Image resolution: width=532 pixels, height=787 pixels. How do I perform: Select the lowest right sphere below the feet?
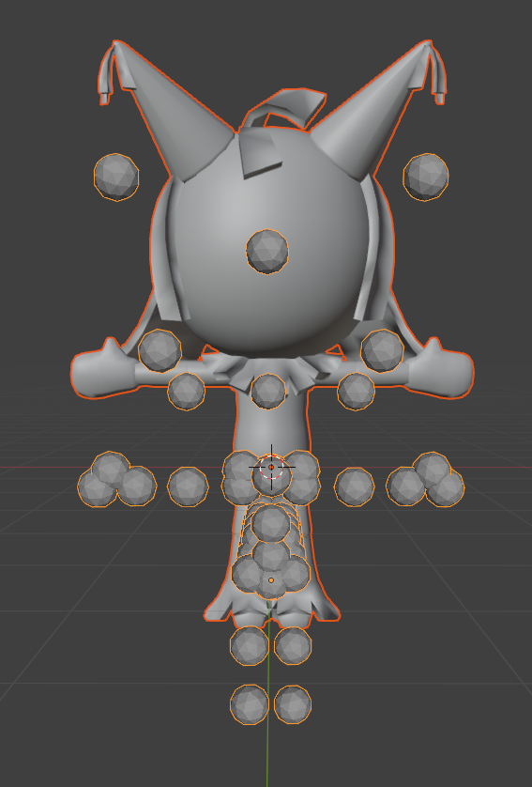point(293,704)
